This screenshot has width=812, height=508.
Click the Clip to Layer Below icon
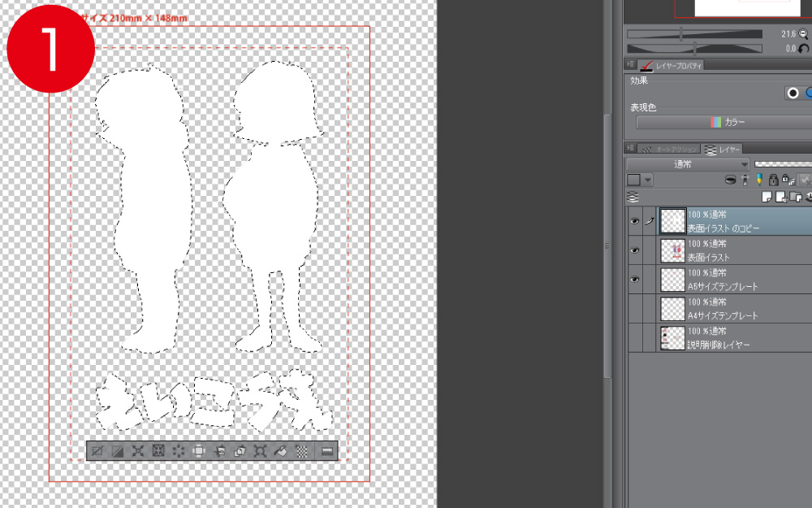[x=730, y=180]
